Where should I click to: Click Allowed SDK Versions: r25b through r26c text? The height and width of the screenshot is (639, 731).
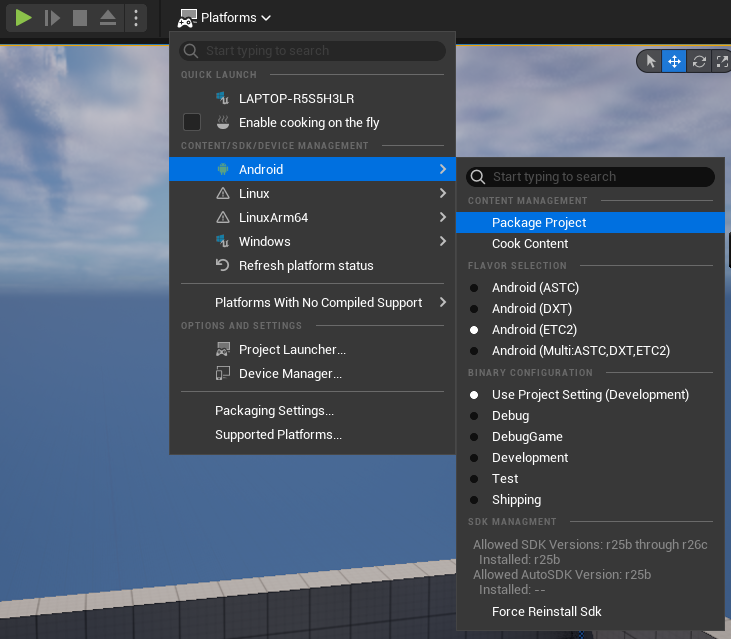[590, 544]
